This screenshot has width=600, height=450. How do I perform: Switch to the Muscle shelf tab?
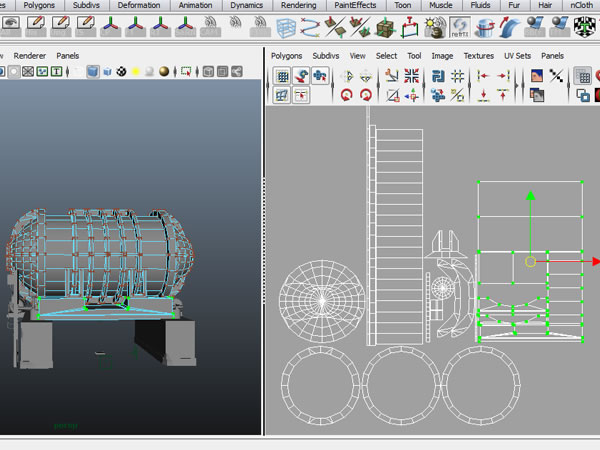point(441,5)
